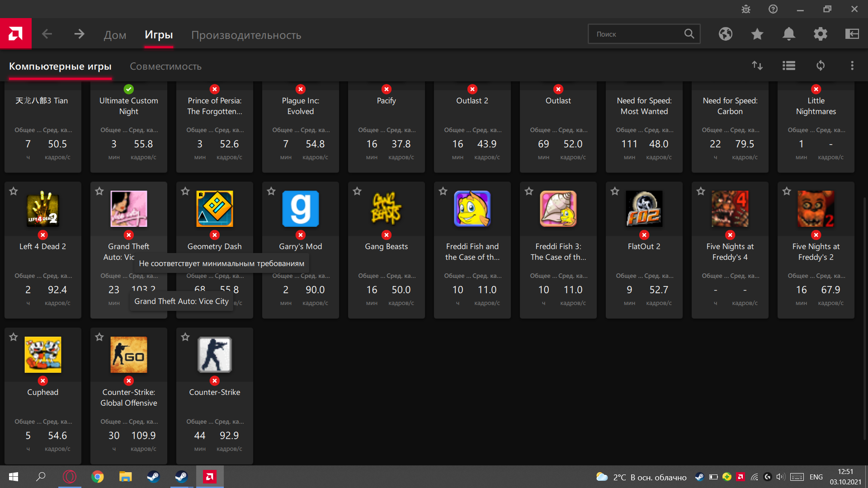
Task: Favorite Grand Theft Auto: Vice City star
Action: pyautogui.click(x=99, y=191)
